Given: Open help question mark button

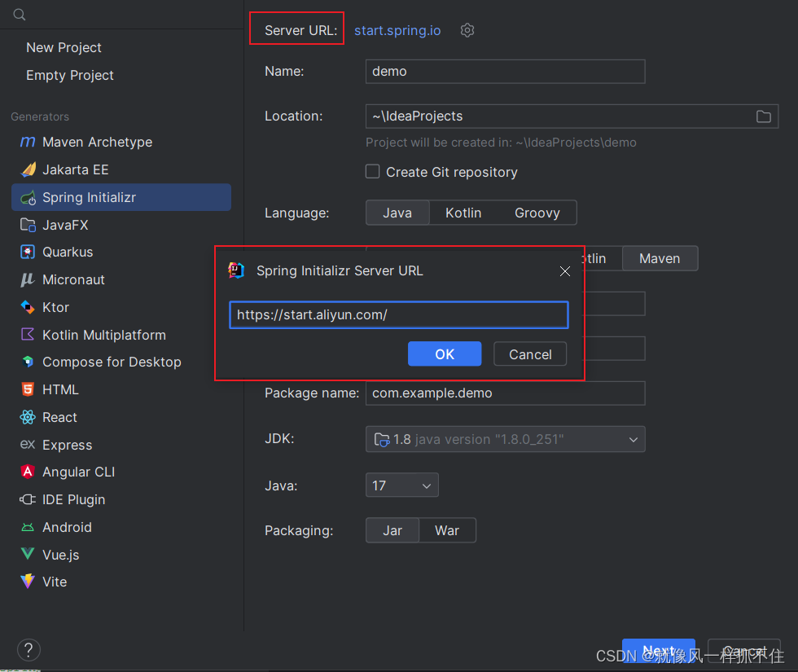Looking at the screenshot, I should pyautogui.click(x=28, y=650).
